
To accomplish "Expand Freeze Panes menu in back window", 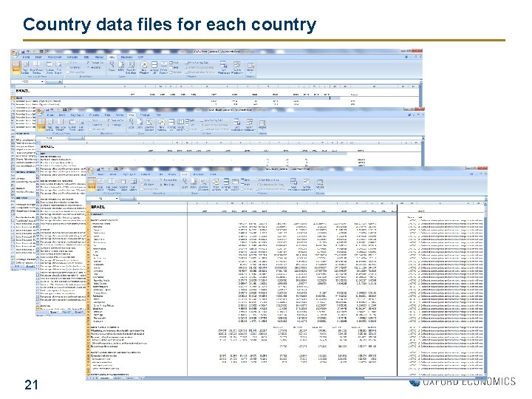I will [163, 67].
